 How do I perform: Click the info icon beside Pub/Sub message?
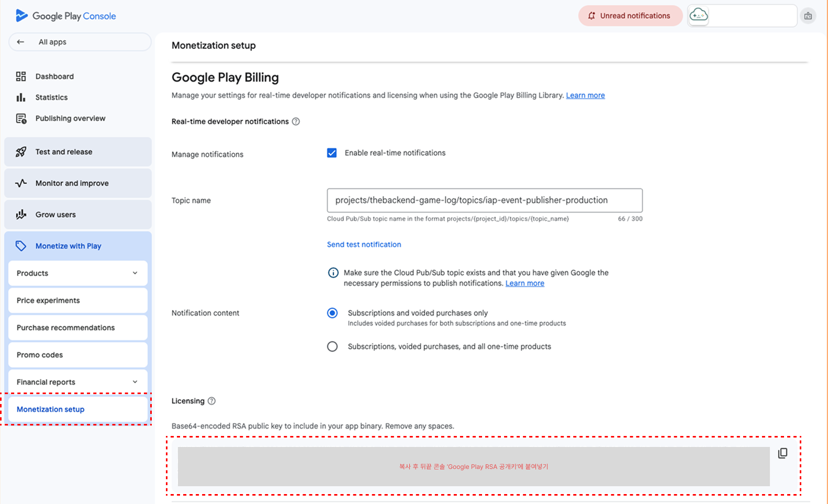[333, 273]
